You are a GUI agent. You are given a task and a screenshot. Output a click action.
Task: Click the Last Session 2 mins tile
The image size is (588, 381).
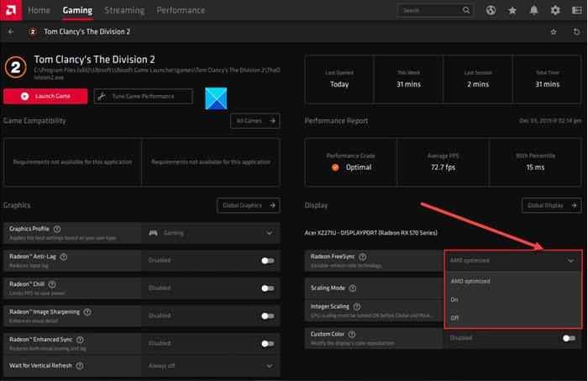pos(478,79)
